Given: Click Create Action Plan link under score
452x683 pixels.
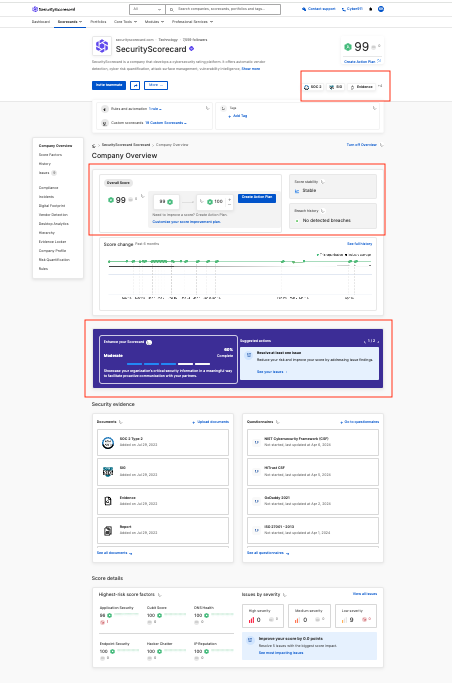Looking at the screenshot, I should (360, 62).
